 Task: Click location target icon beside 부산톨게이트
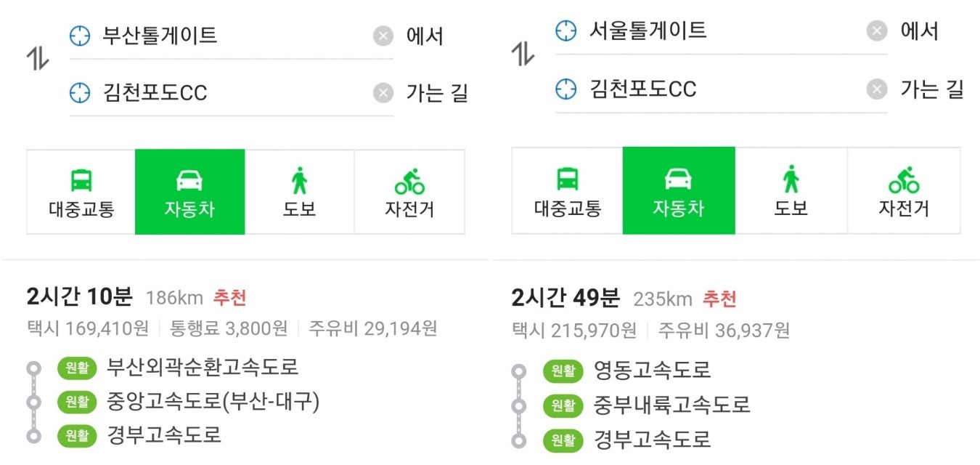point(80,36)
